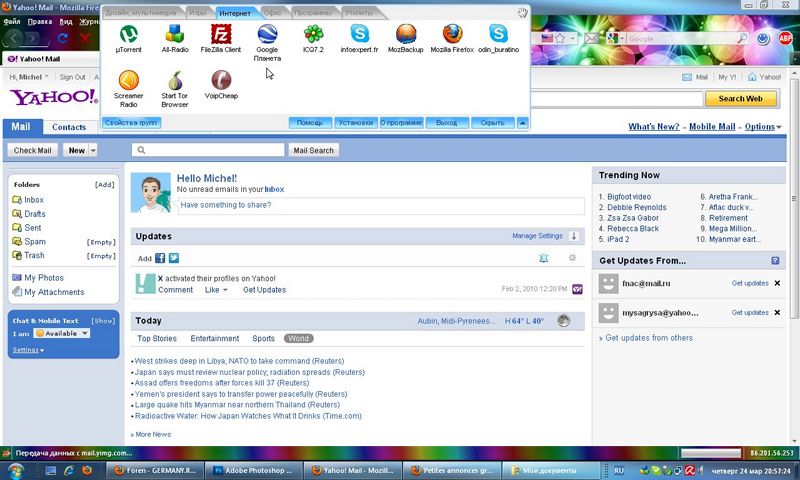
Task: Open Screamer Radio icon
Action: pyautogui.click(x=128, y=82)
